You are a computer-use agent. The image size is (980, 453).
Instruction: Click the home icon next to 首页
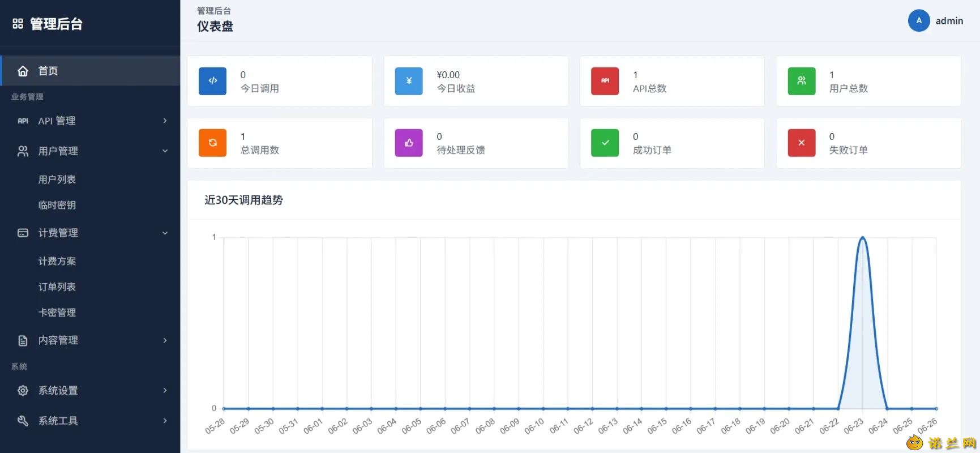click(x=23, y=71)
